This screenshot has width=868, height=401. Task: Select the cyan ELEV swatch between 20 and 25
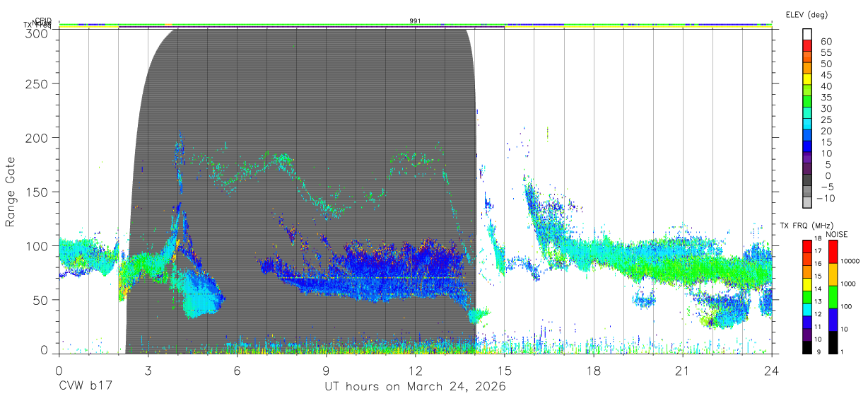(808, 125)
